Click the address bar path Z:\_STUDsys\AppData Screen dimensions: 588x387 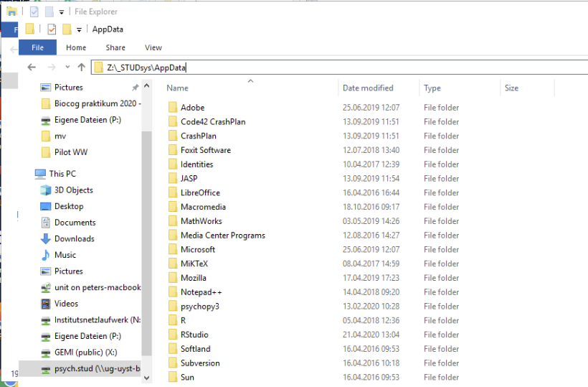[146, 67]
